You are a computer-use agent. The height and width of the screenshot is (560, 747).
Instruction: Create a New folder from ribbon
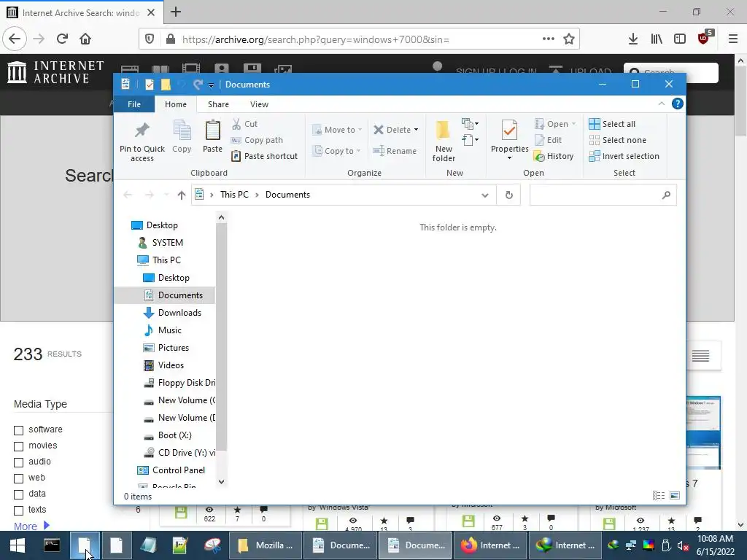click(x=444, y=141)
